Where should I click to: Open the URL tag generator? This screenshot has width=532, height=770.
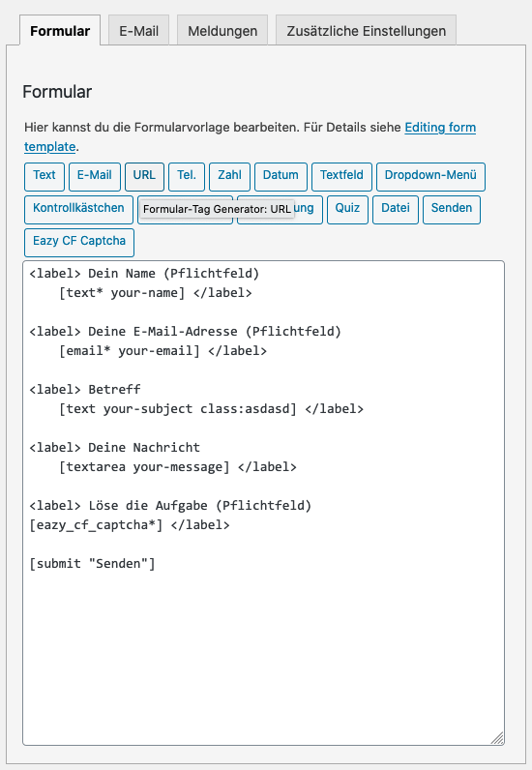(x=144, y=176)
